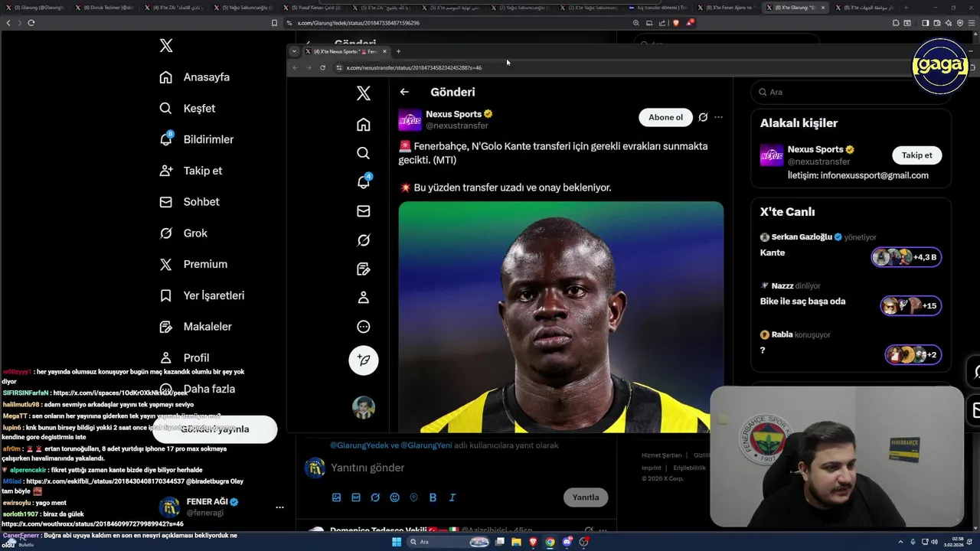
Task: Open File Explorer from the taskbar
Action: pyautogui.click(x=516, y=542)
